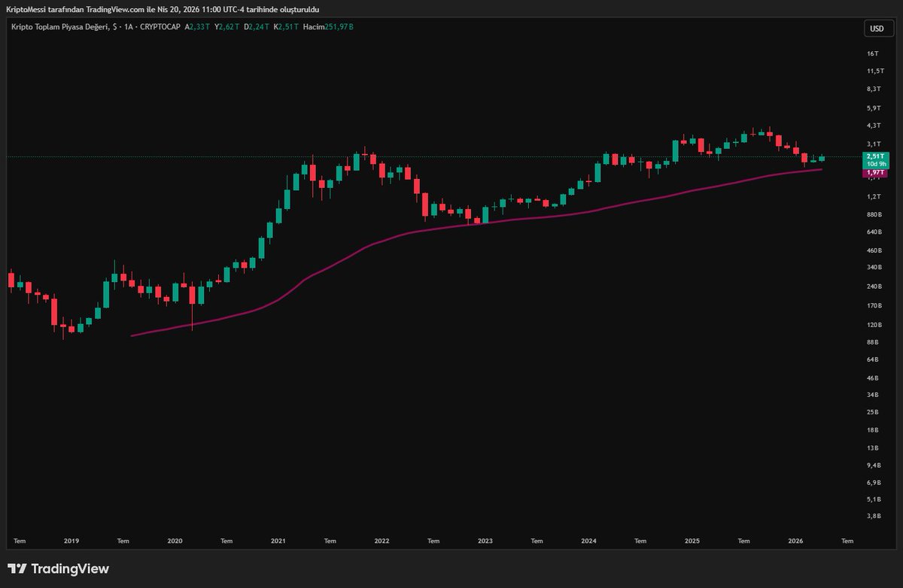Click the CRYPTOCAP source label
903x588 pixels.
coord(160,27)
